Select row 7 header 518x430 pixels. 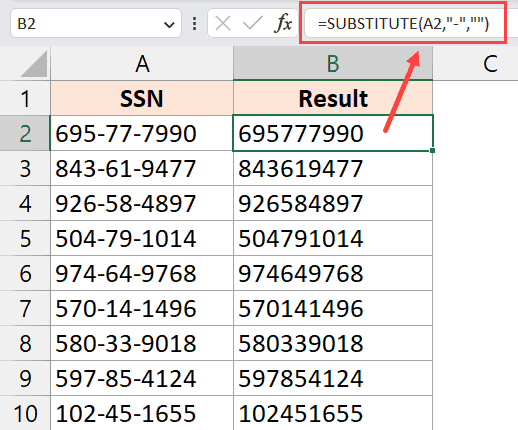pyautogui.click(x=25, y=308)
